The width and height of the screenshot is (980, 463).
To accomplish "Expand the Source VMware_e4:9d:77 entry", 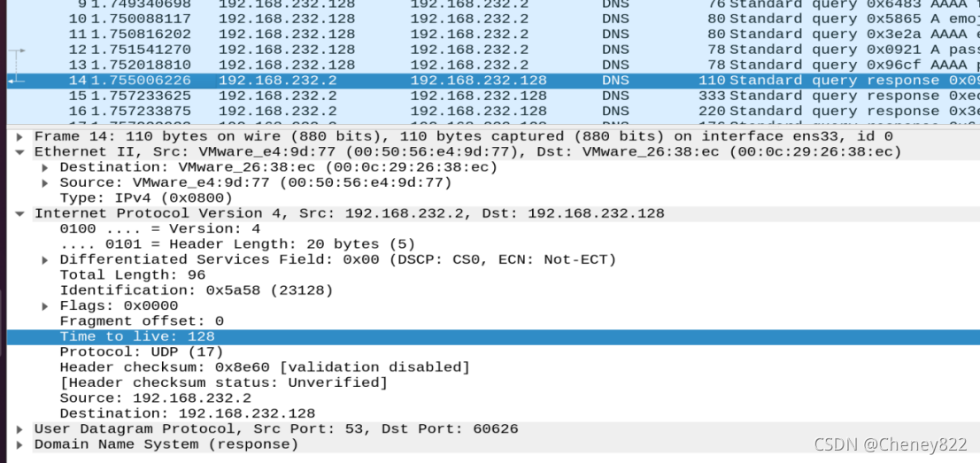I will point(45,183).
